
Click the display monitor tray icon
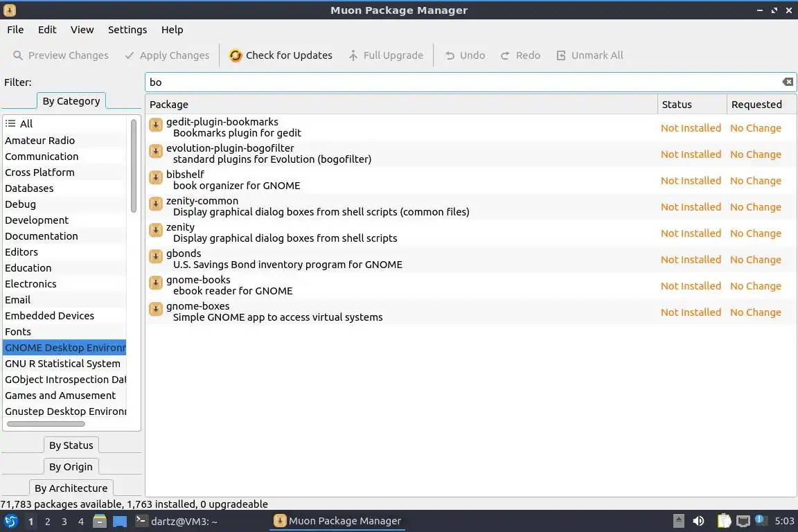743,522
